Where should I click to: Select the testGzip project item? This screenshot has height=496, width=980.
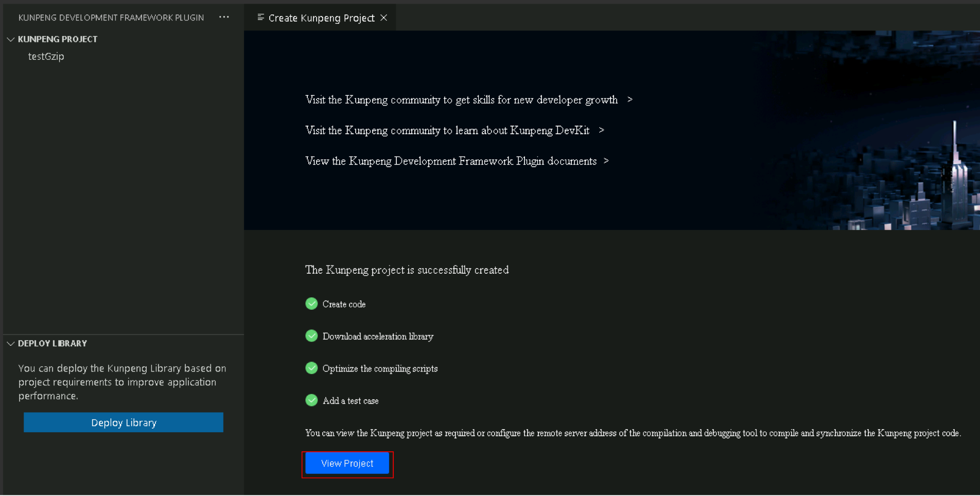coord(46,57)
